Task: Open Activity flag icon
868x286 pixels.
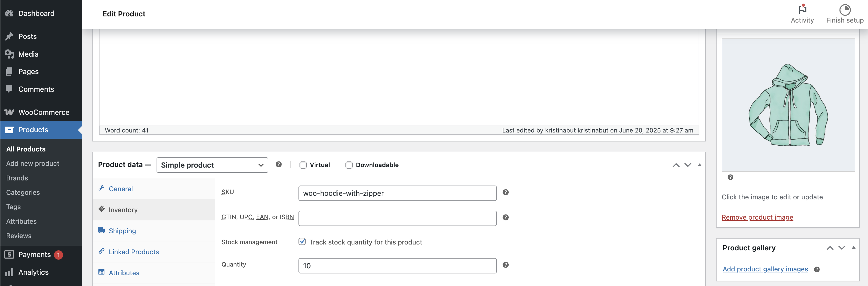Action: tap(802, 9)
